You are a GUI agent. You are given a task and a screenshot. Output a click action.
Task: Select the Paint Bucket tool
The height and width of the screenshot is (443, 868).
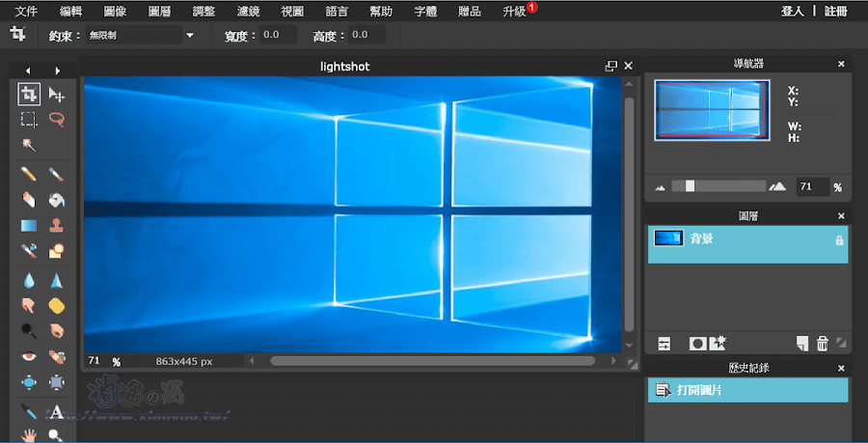coord(57,200)
